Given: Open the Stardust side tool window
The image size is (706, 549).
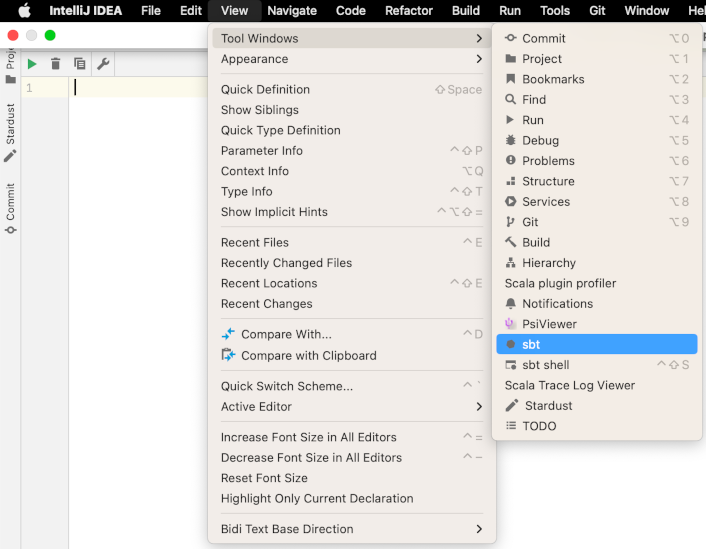Looking at the screenshot, I should (11, 131).
